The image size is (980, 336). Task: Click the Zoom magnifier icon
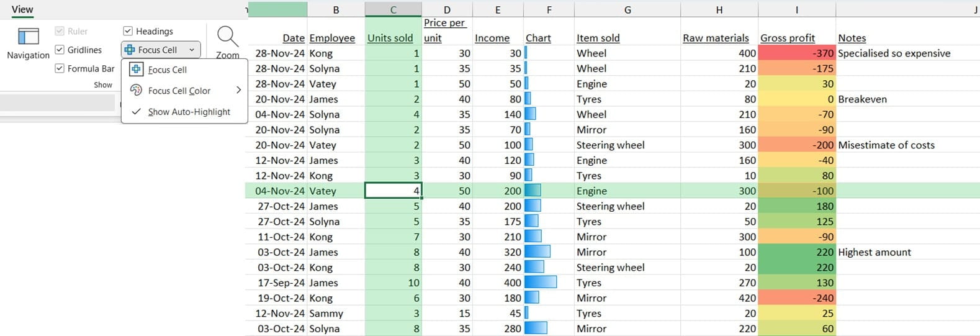click(227, 37)
